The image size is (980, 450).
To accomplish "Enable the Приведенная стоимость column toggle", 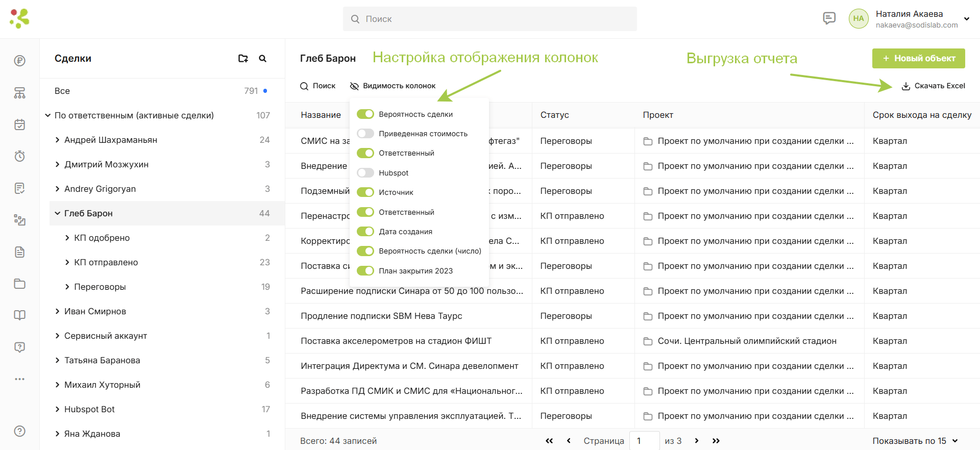I will (x=365, y=134).
